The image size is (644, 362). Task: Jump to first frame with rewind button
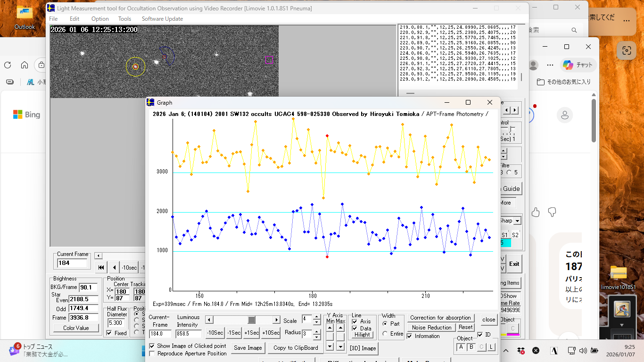[101, 267]
